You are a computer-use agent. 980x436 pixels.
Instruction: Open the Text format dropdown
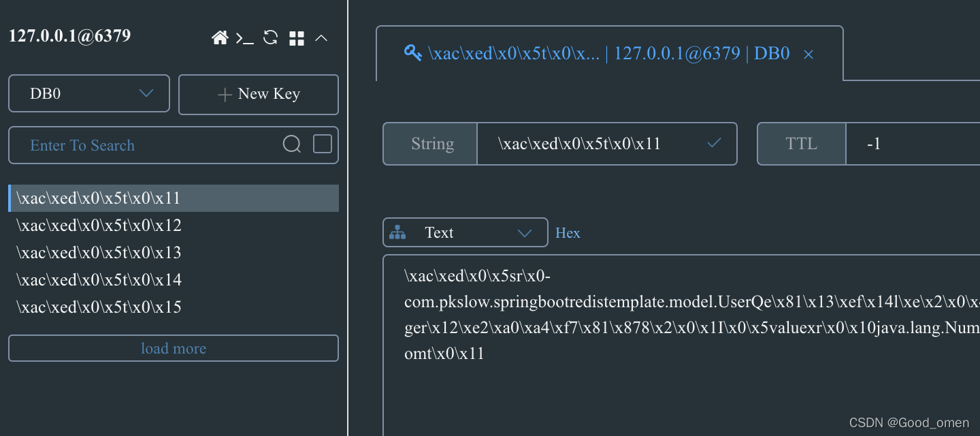tap(465, 232)
